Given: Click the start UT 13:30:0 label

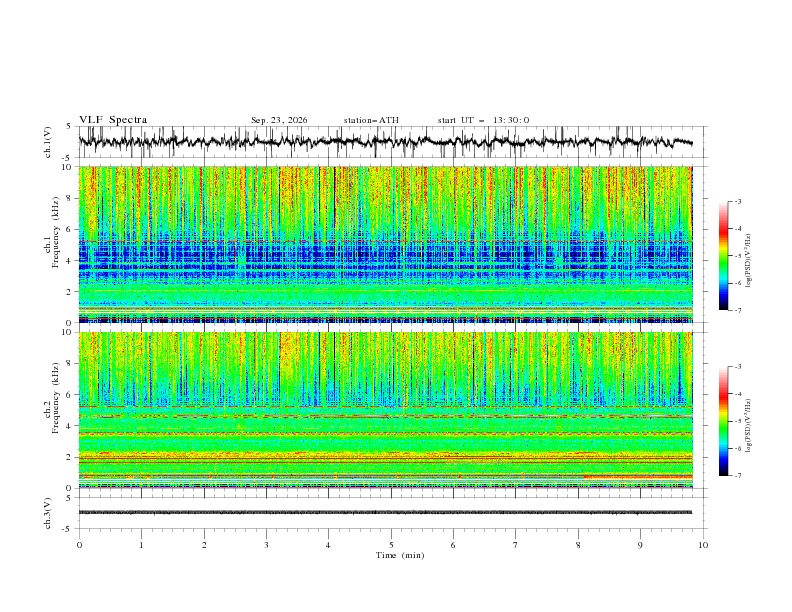Looking at the screenshot, I should 483,120.
